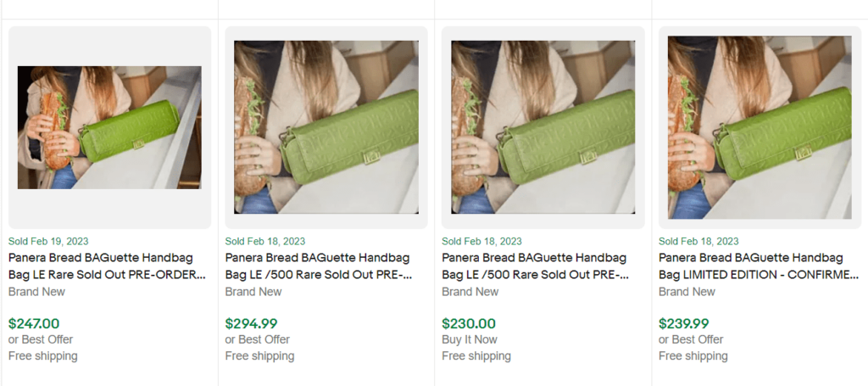
Task: Open the LIMITED EDITION handbag title
Action: pos(758,266)
